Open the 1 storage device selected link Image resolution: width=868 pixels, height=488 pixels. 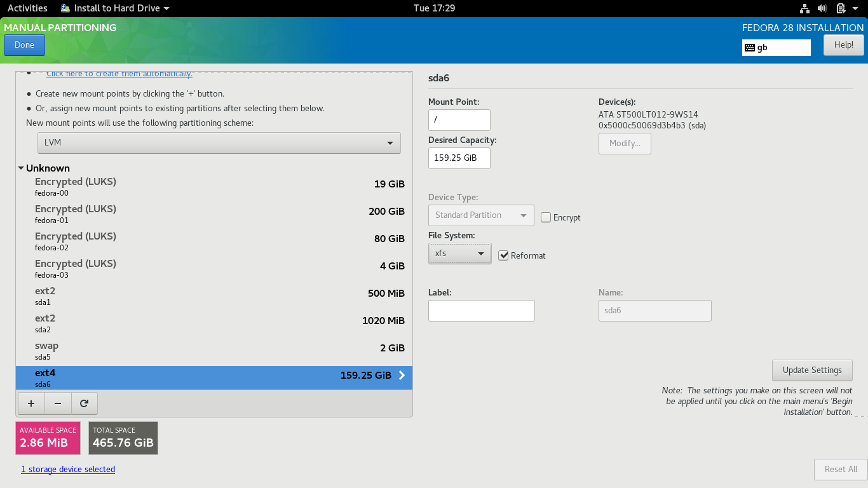click(x=68, y=469)
